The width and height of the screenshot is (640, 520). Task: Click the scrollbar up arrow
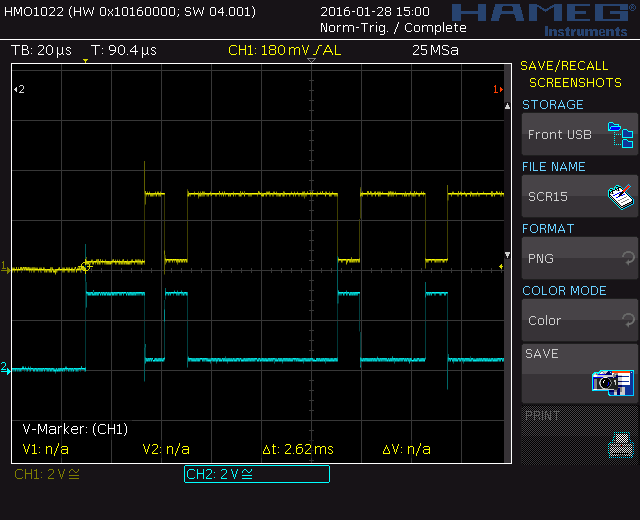tap(507, 106)
